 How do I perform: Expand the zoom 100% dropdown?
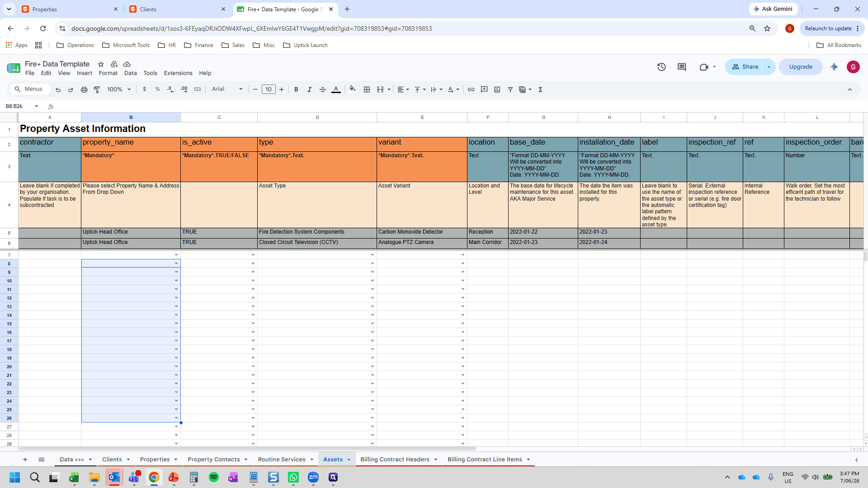[119, 89]
